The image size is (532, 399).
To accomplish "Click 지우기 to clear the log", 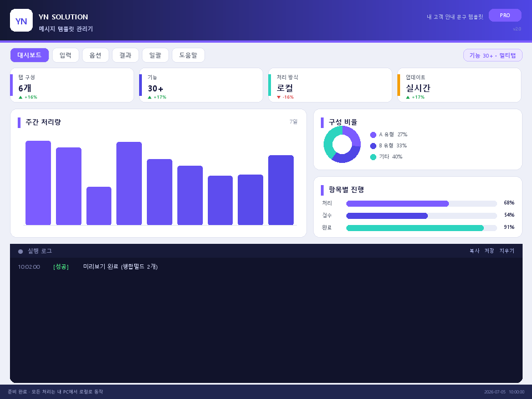I will [507, 250].
